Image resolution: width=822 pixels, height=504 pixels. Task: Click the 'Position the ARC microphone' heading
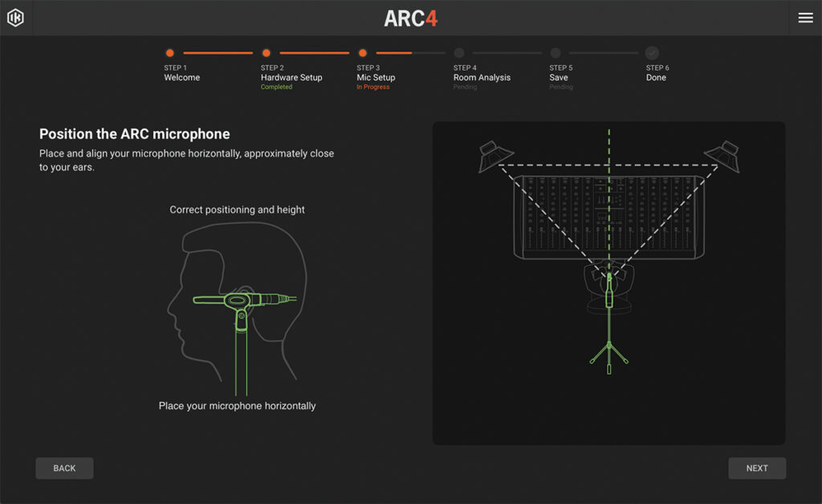coord(135,134)
